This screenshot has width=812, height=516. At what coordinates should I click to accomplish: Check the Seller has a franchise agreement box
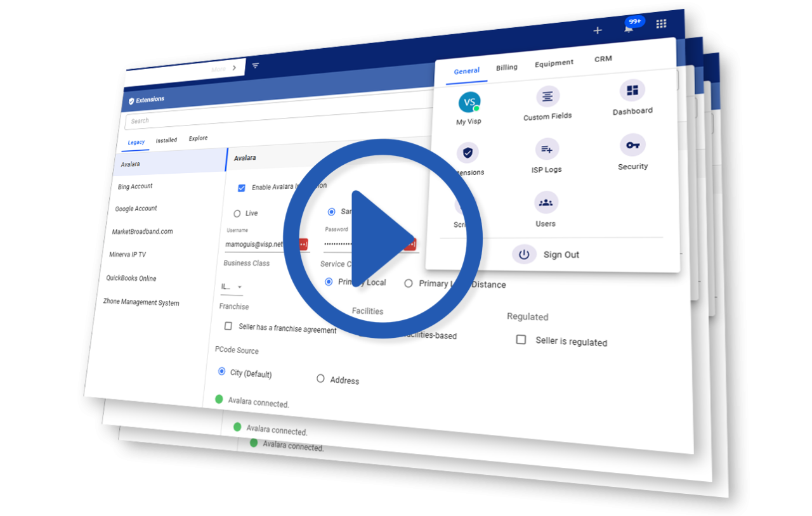click(228, 326)
